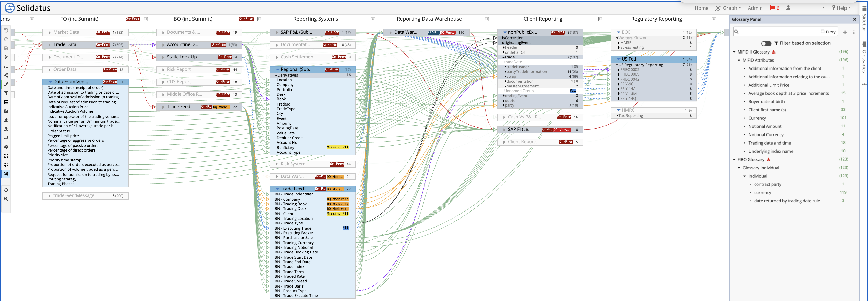The image size is (868, 301).
Task: Open the settings gear icon in left toolbar
Action: 6,147
